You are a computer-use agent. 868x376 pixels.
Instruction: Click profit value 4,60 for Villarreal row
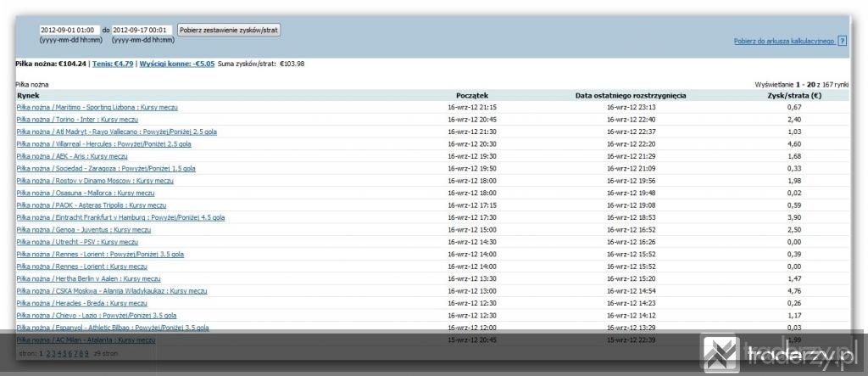pyautogui.click(x=793, y=144)
